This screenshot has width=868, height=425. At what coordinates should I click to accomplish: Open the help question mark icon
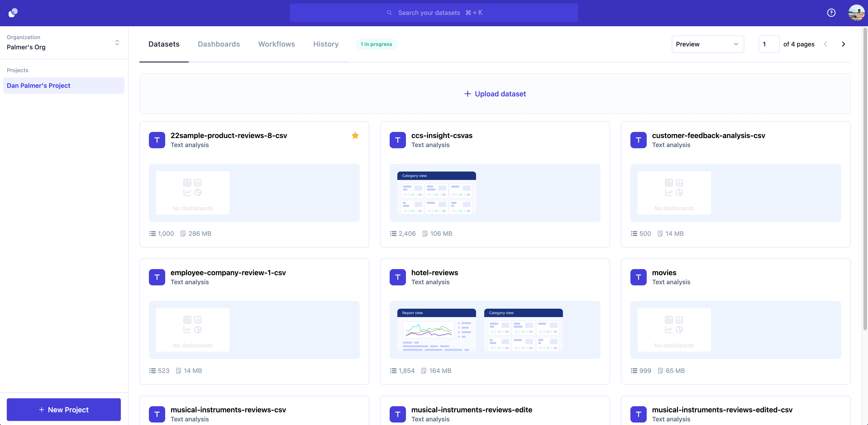831,13
